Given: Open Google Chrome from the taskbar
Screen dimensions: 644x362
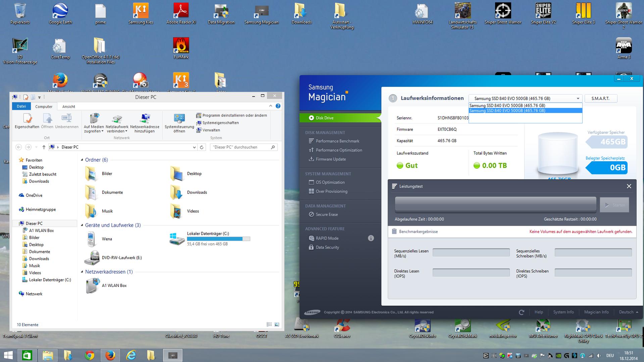Looking at the screenshot, I should pyautogui.click(x=89, y=355).
